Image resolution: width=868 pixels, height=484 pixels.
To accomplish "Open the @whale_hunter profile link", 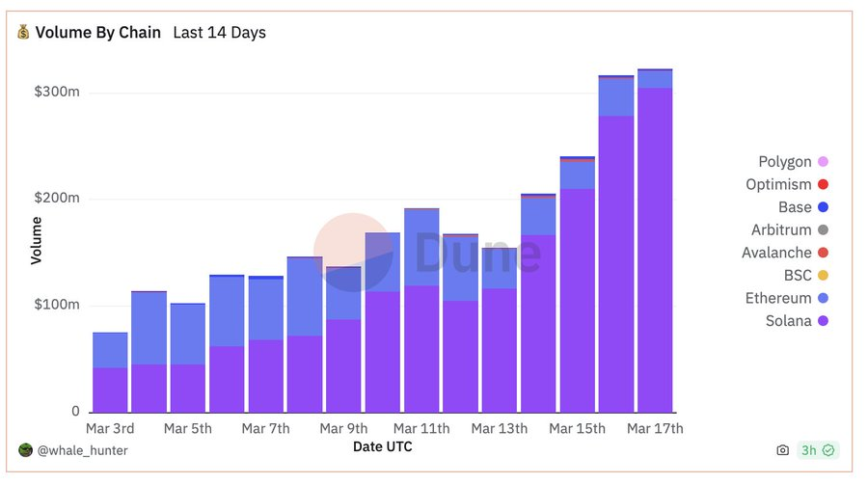I will (83, 450).
